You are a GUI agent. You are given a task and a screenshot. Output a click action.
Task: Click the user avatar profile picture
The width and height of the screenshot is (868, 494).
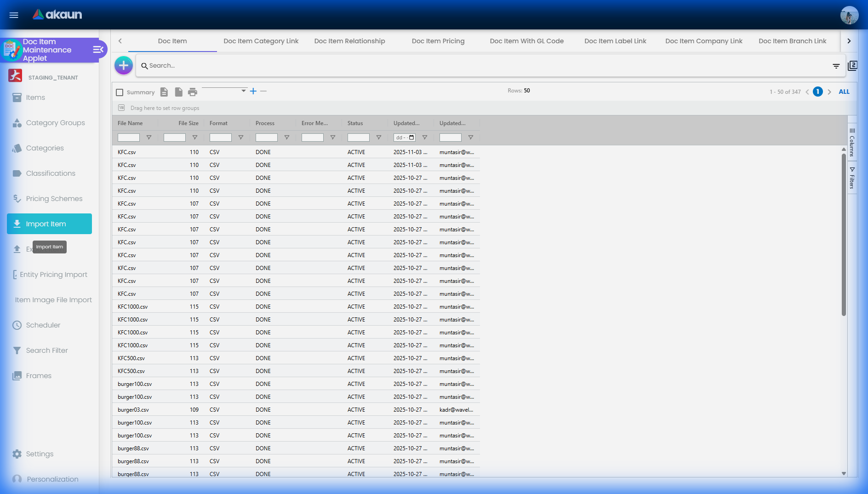coord(849,15)
